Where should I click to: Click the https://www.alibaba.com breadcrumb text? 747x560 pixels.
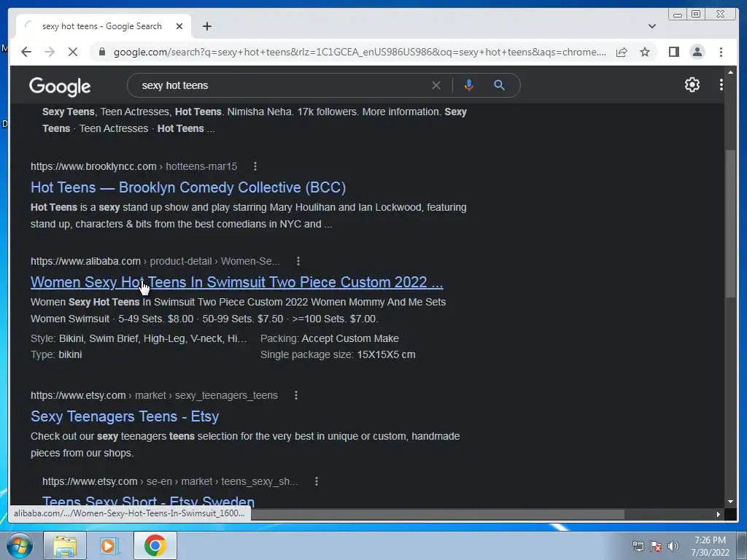[86, 261]
